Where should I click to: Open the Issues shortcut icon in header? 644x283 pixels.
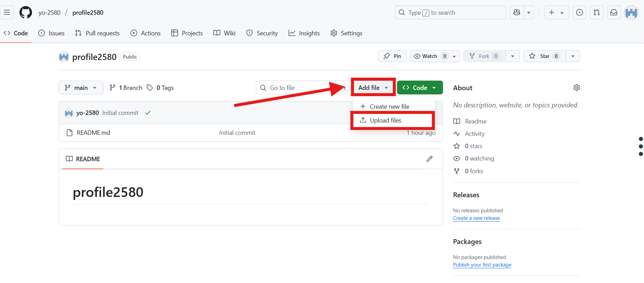pyautogui.click(x=579, y=13)
